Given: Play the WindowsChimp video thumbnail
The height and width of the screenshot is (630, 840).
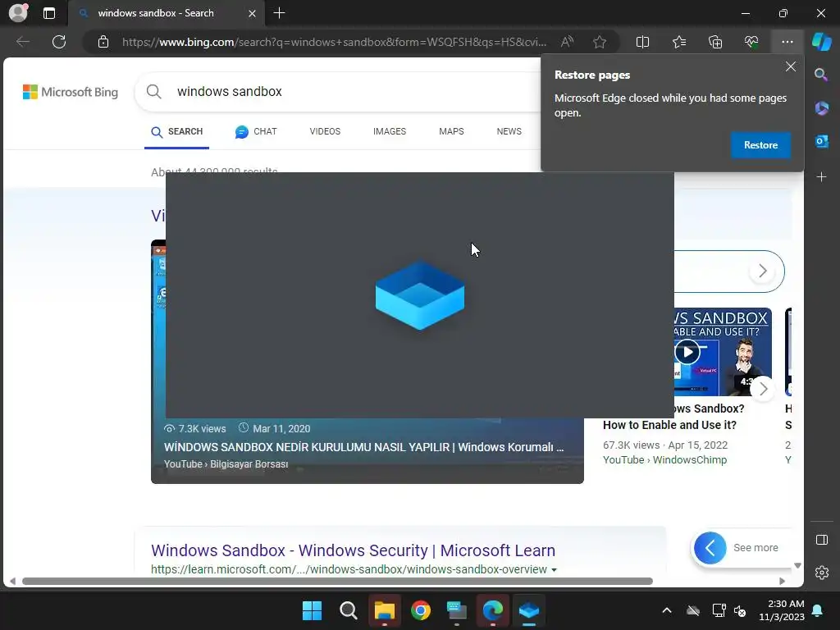Looking at the screenshot, I should [687, 353].
